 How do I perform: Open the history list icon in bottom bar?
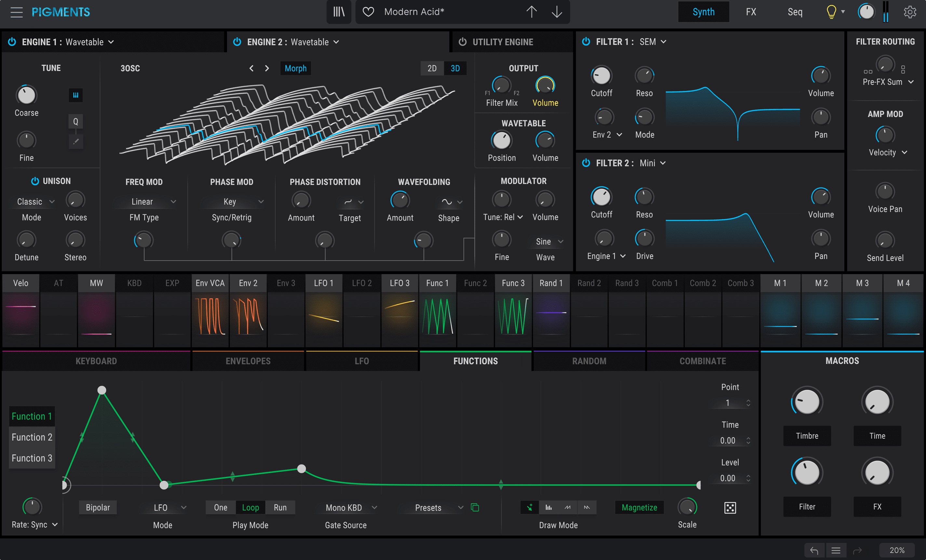point(836,550)
